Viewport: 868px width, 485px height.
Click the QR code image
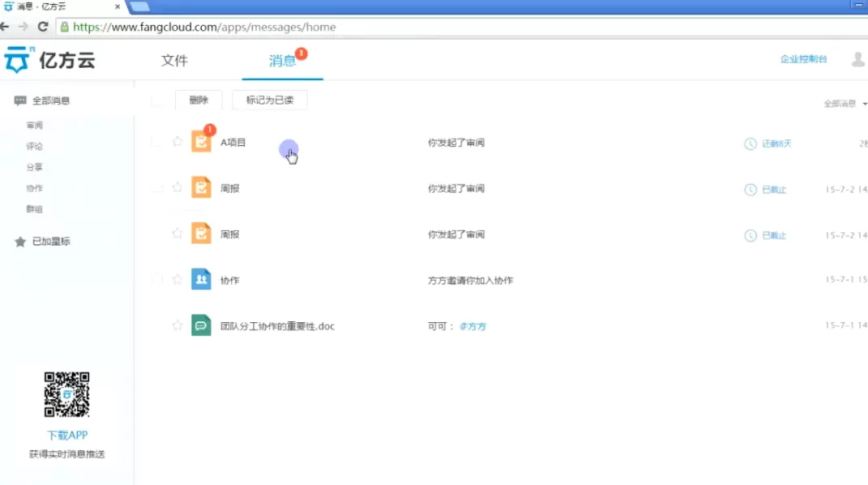pos(67,394)
